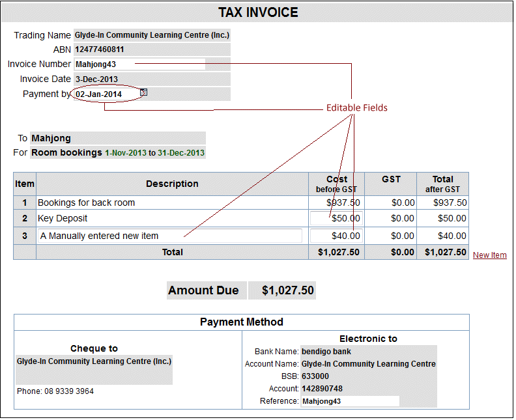
Task: Click the TAX INVOICE title
Action: (x=259, y=12)
